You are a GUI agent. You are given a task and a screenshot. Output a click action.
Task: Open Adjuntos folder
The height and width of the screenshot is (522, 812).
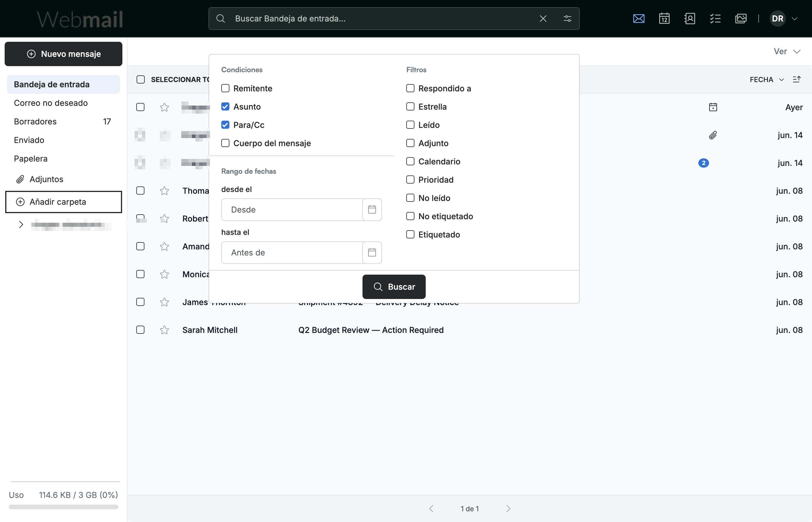coord(64,179)
